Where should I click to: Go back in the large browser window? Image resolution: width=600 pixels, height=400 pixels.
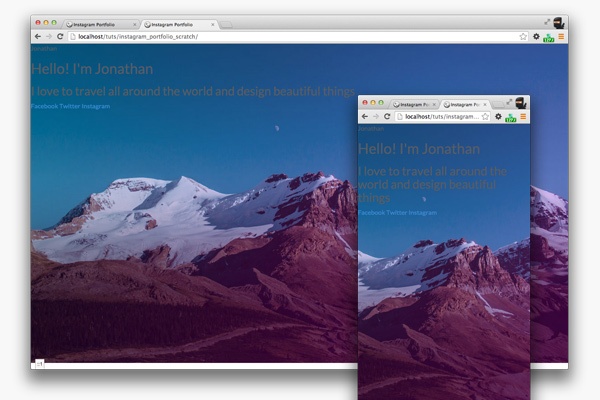click(38, 36)
